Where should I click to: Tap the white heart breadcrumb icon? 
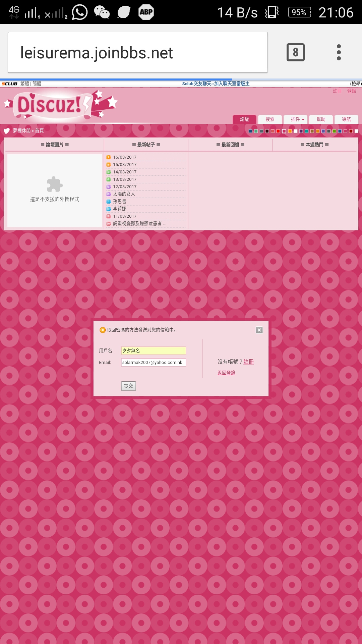coord(7,131)
